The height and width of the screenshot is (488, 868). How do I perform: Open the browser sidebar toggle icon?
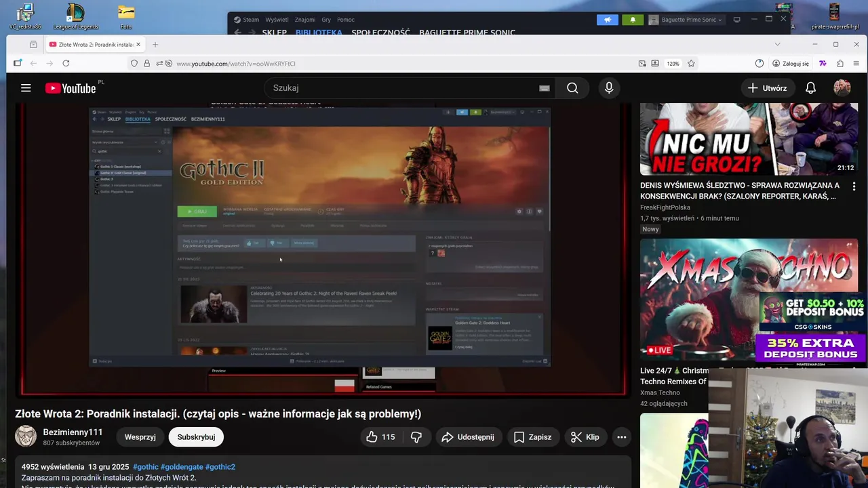click(18, 64)
